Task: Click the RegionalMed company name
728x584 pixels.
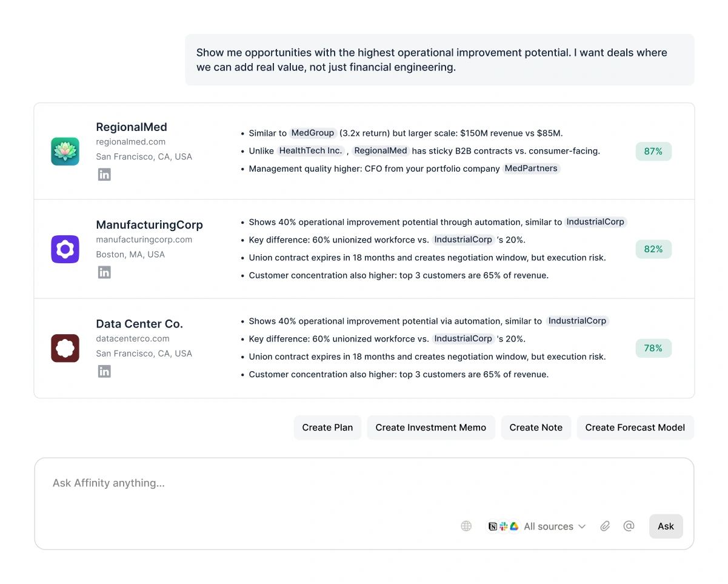Action: point(132,127)
